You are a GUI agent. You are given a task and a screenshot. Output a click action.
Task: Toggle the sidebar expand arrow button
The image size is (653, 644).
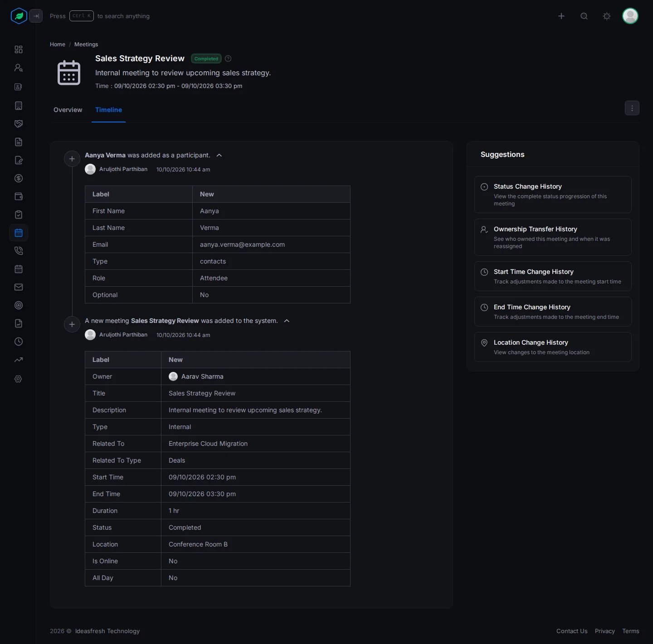(36, 16)
